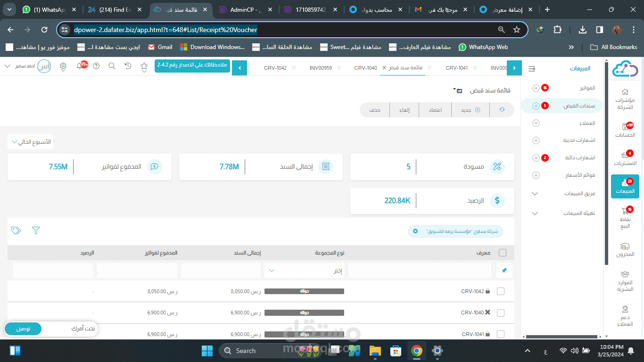
Task: Click the new (جديد) button
Action: (471, 110)
